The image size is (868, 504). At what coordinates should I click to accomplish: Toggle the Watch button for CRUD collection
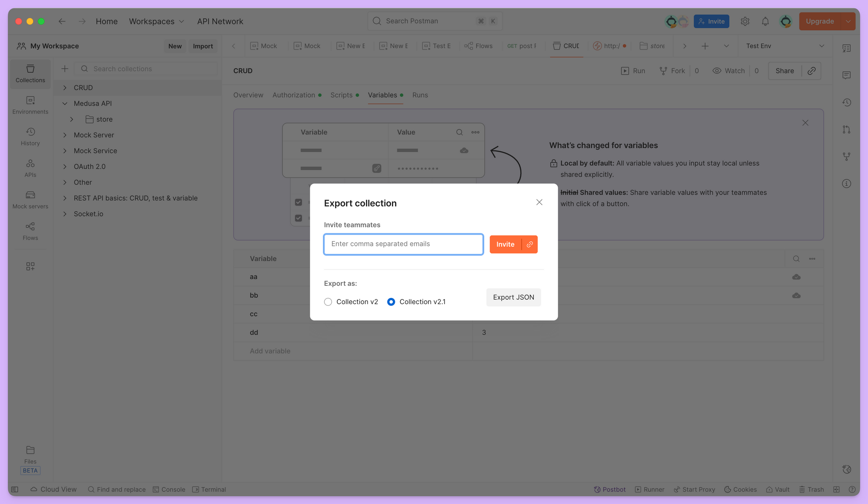point(728,70)
